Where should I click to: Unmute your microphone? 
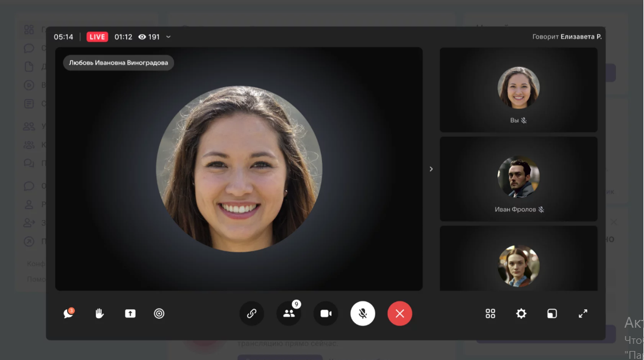[x=363, y=313]
